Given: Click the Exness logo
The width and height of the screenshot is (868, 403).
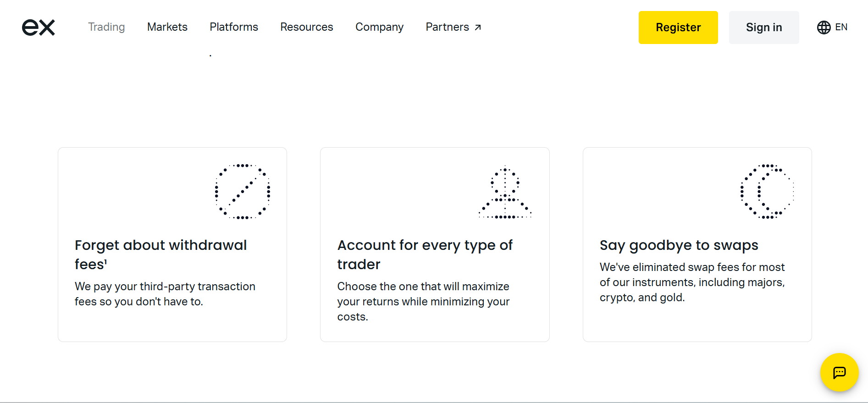Looking at the screenshot, I should click(x=39, y=27).
